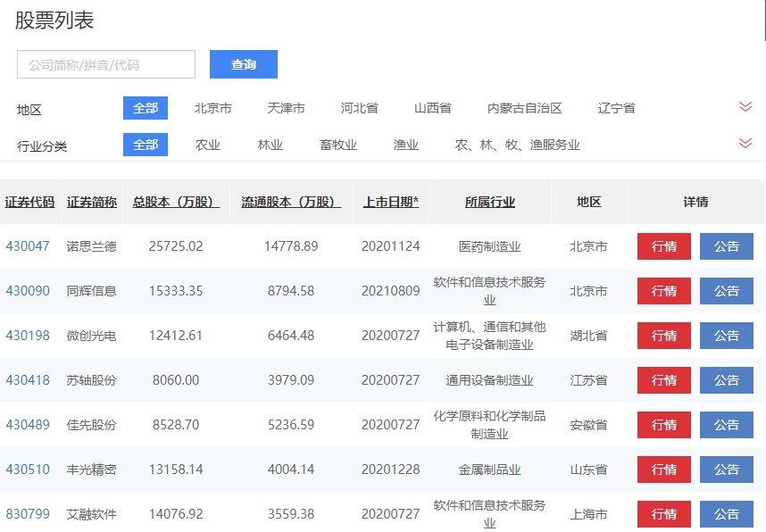The height and width of the screenshot is (532, 766).
Task: View 公告 for 佳先股份
Action: 727,425
